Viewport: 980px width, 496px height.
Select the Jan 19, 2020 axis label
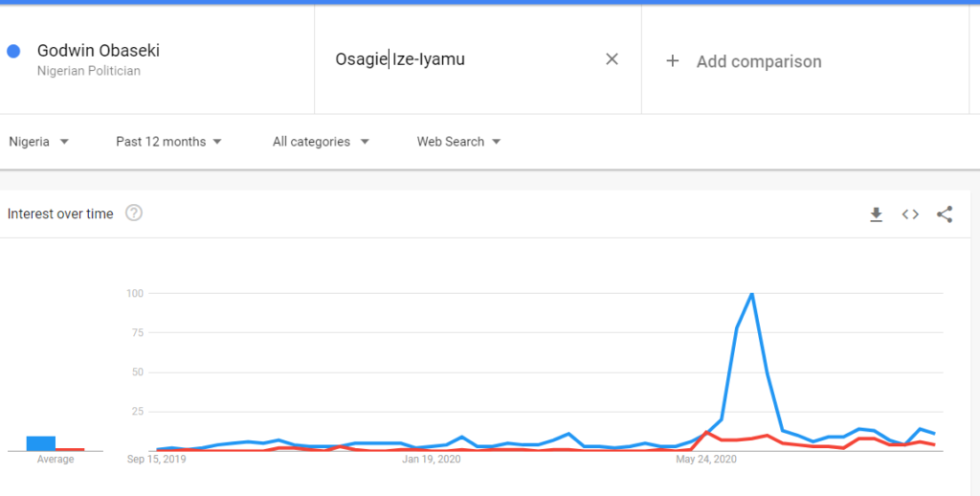click(x=432, y=459)
